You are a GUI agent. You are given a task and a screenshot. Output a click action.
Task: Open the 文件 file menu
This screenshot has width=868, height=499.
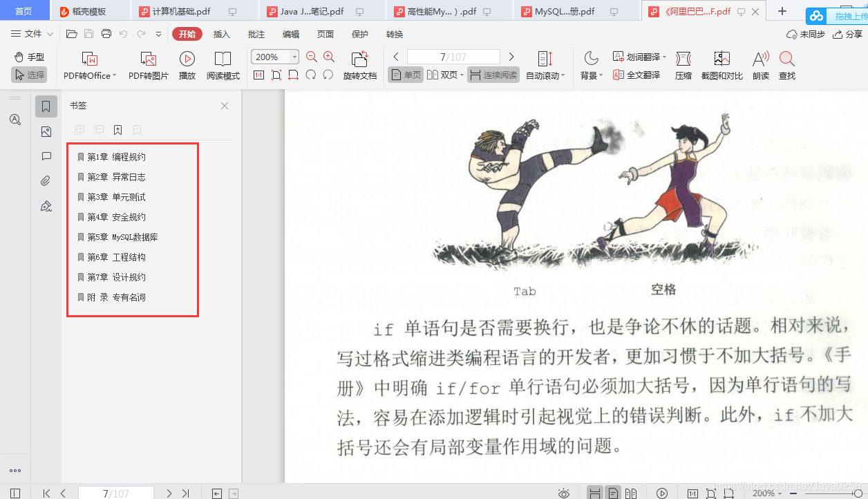click(x=32, y=34)
